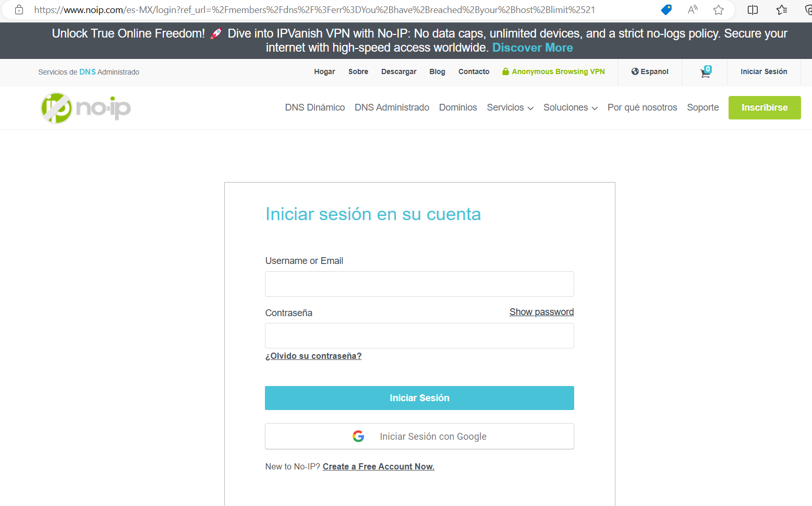Screen dimensions: 812x506
Task: Go to DNS Administrado page
Action: click(x=392, y=107)
